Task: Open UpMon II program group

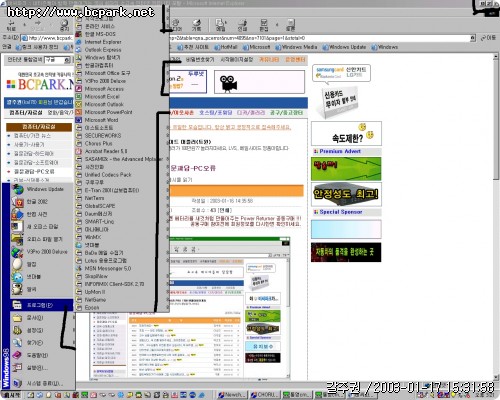Action: pos(95,292)
